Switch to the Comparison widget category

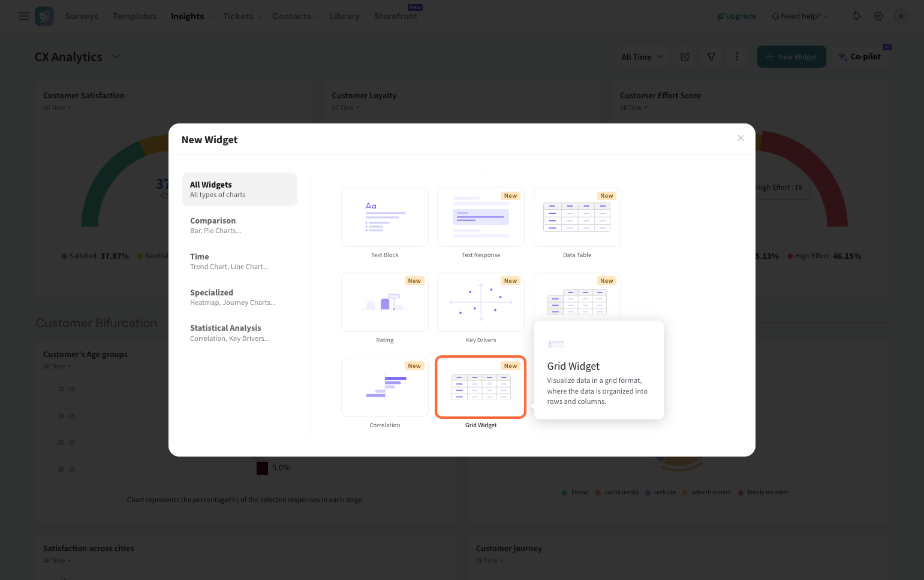pos(239,225)
